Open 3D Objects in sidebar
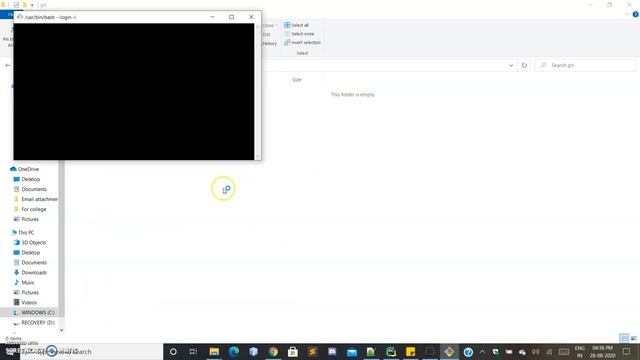Viewport: 640px width, 360px height. pos(30,242)
